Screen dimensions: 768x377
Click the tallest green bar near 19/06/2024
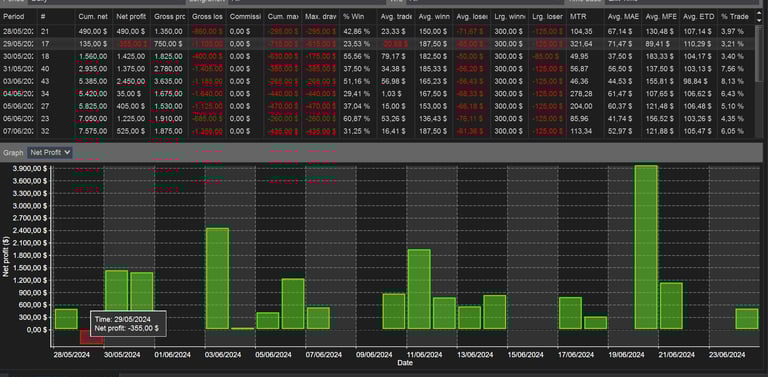[646, 247]
